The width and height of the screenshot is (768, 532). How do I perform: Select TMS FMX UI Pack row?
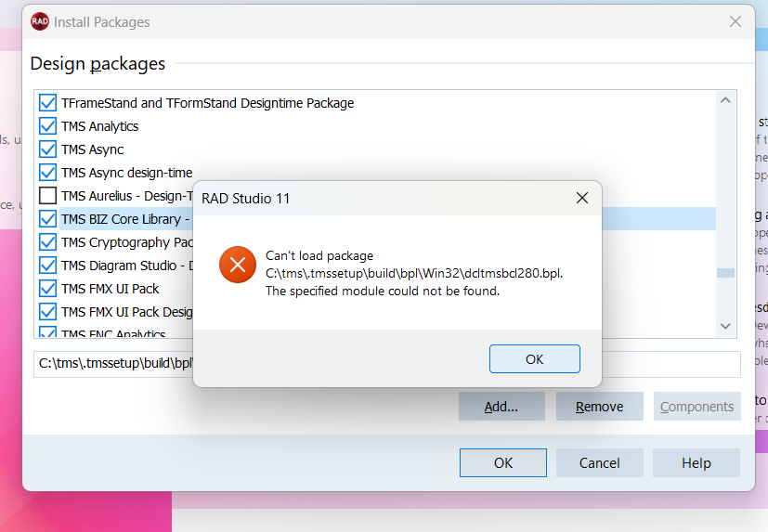coord(111,289)
